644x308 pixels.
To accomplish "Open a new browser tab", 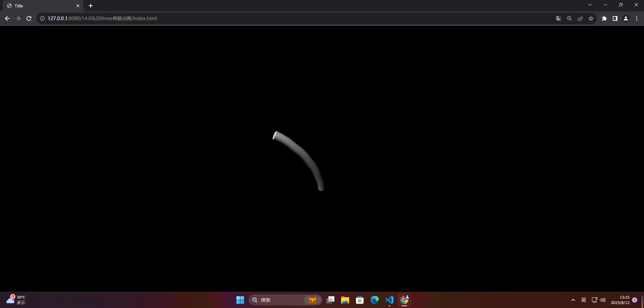I will [91, 6].
